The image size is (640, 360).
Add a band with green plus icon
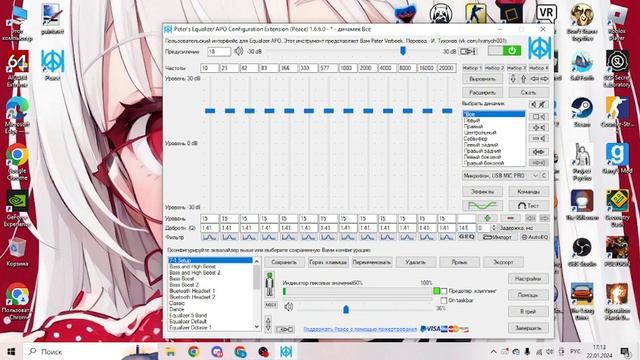tap(488, 218)
